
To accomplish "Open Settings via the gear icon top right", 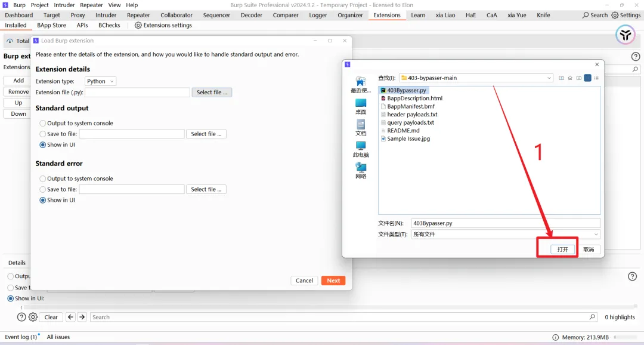I will (x=614, y=15).
